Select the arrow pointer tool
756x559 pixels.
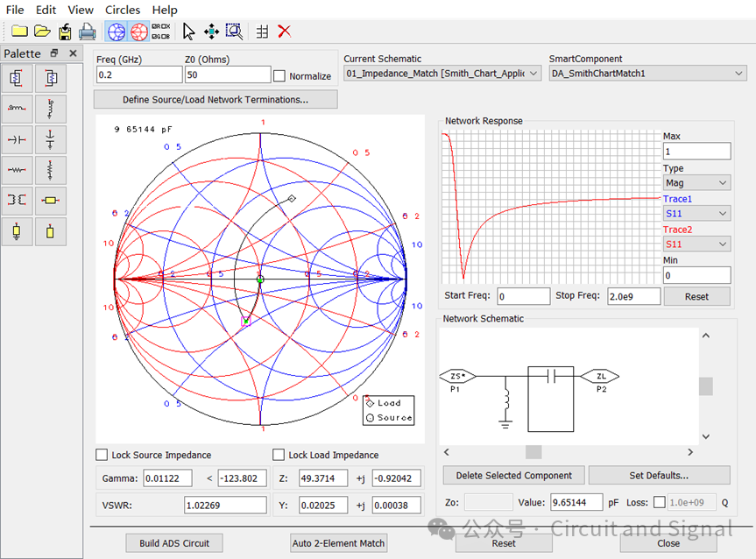188,32
